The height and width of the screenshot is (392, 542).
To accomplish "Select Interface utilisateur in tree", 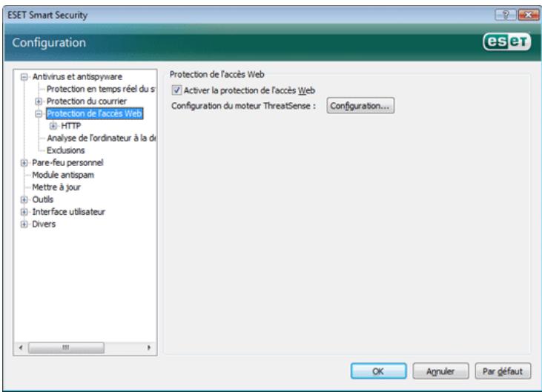I will (x=68, y=212).
